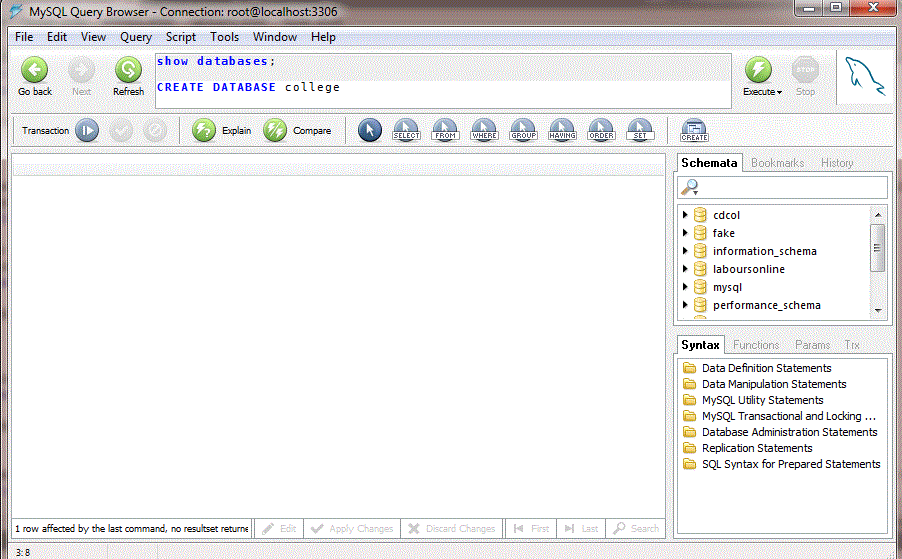Select the GROUP clause tool

[x=523, y=130]
